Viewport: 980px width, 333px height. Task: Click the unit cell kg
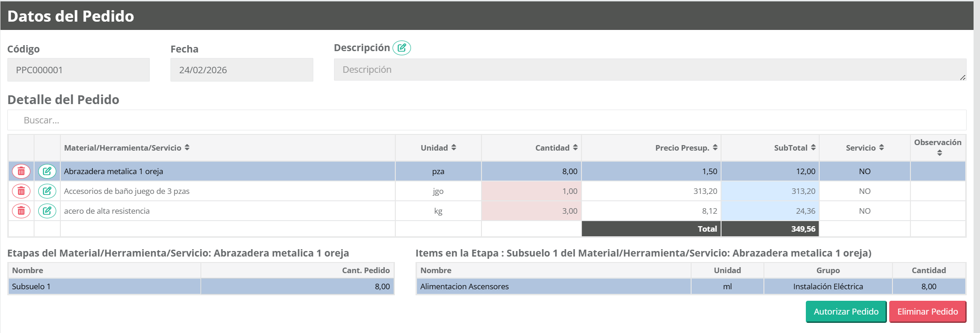coord(438,211)
